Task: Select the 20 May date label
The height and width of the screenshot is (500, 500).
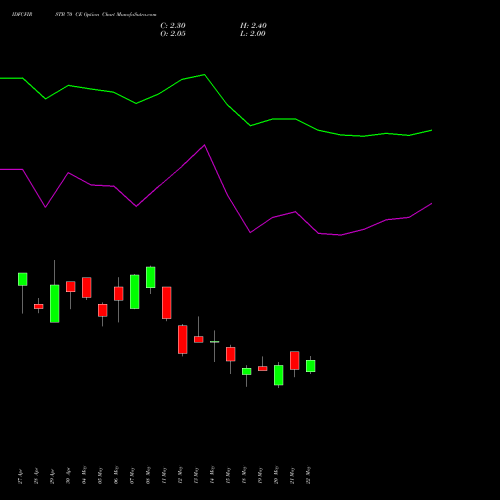Action: (276, 475)
